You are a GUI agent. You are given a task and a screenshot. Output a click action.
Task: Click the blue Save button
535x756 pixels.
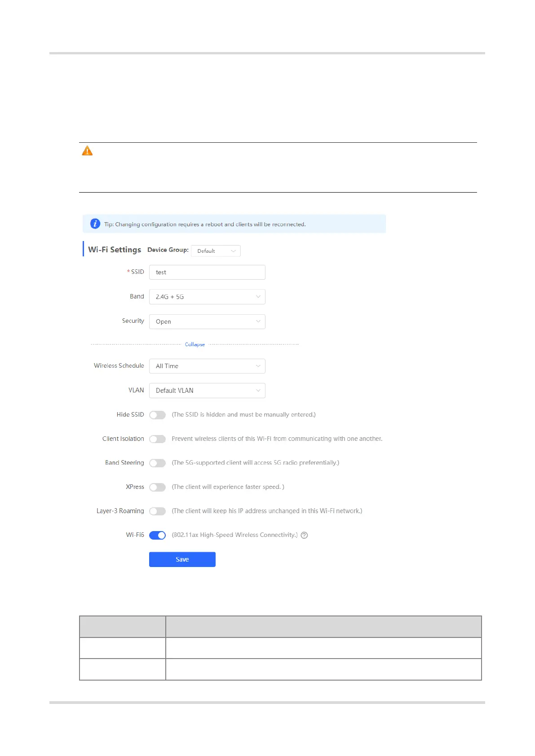[x=182, y=559]
